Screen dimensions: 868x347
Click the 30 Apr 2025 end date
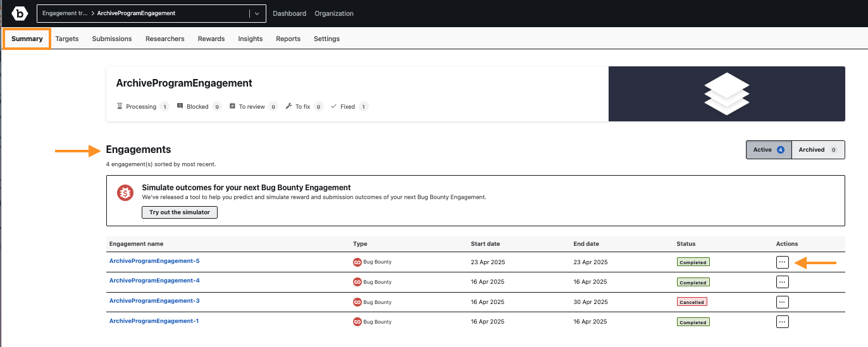[590, 302]
